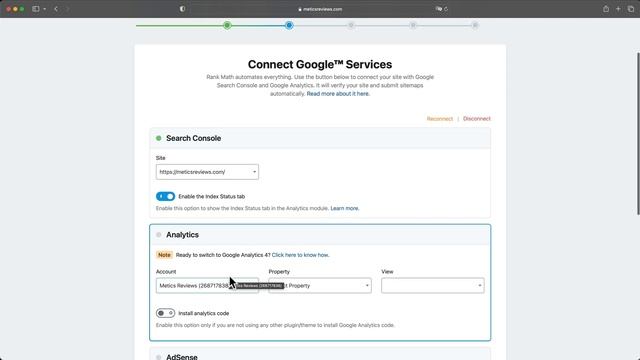The image size is (640, 360).
Task: Open a new tab with plus icon
Action: (618, 9)
